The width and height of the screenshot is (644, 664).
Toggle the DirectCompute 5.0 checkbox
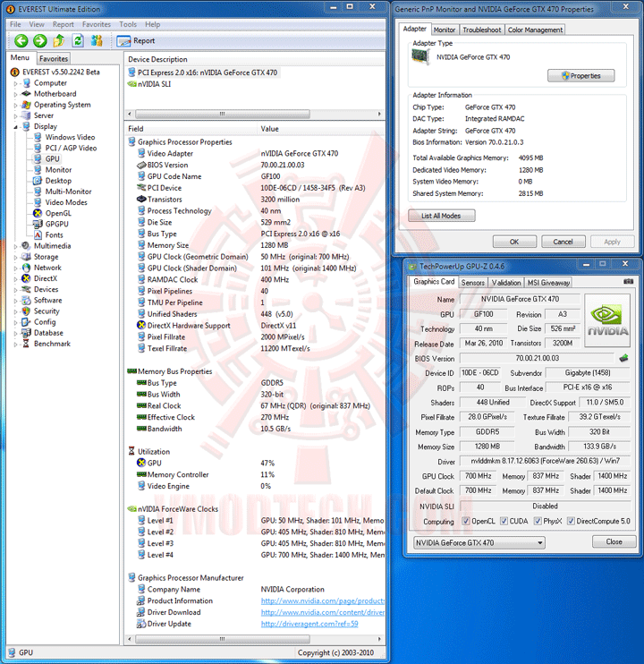571,521
